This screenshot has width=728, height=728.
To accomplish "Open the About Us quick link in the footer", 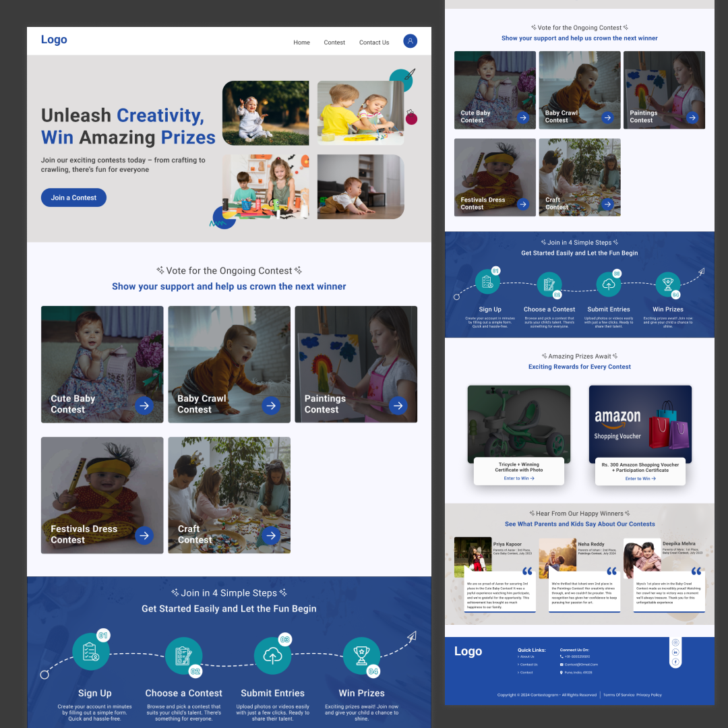I will (527, 657).
